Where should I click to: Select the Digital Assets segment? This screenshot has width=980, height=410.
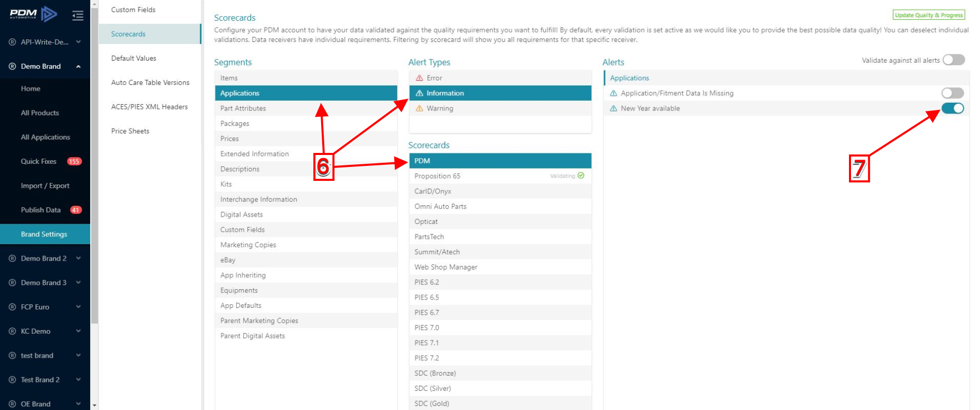[x=306, y=215]
